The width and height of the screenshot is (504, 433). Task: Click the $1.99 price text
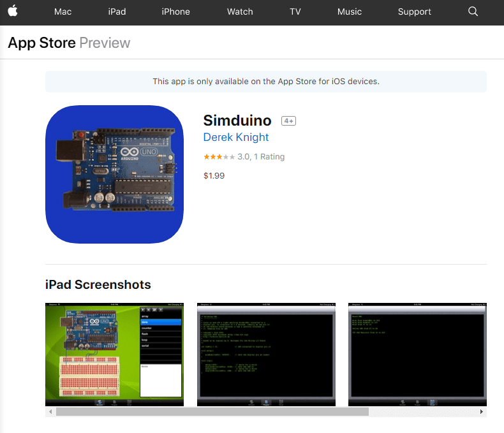(214, 176)
